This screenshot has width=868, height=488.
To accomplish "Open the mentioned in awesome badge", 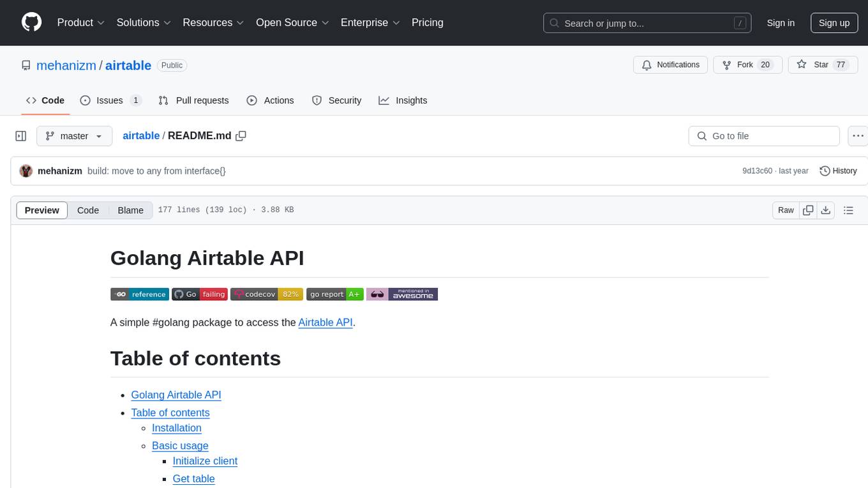I will click(402, 294).
